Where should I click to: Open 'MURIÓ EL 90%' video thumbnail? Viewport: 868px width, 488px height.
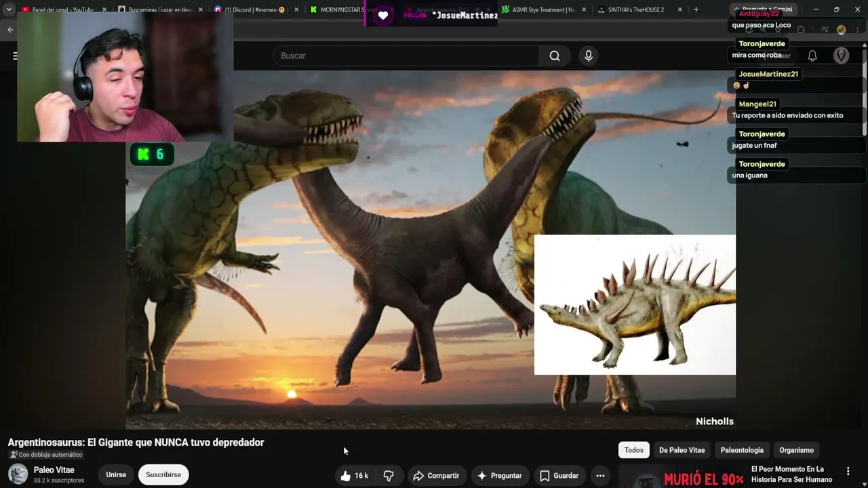point(681,476)
